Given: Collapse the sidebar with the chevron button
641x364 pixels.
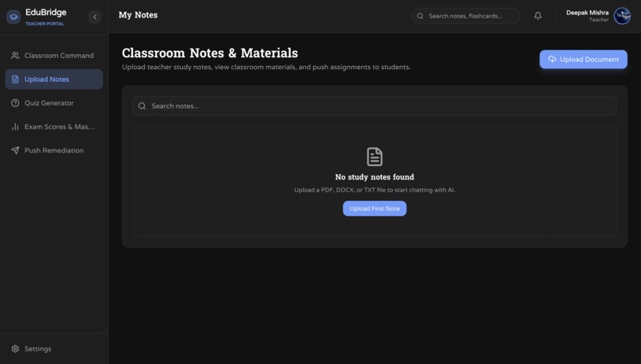Looking at the screenshot, I should [x=95, y=17].
